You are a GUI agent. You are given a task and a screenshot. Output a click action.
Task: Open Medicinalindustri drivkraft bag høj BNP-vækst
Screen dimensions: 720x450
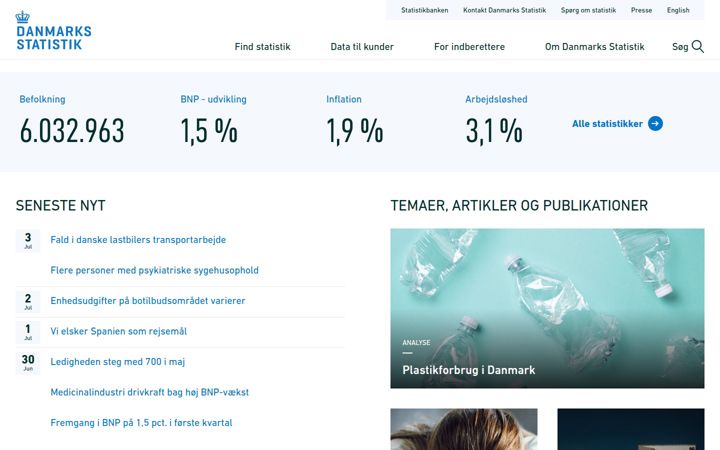[150, 392]
